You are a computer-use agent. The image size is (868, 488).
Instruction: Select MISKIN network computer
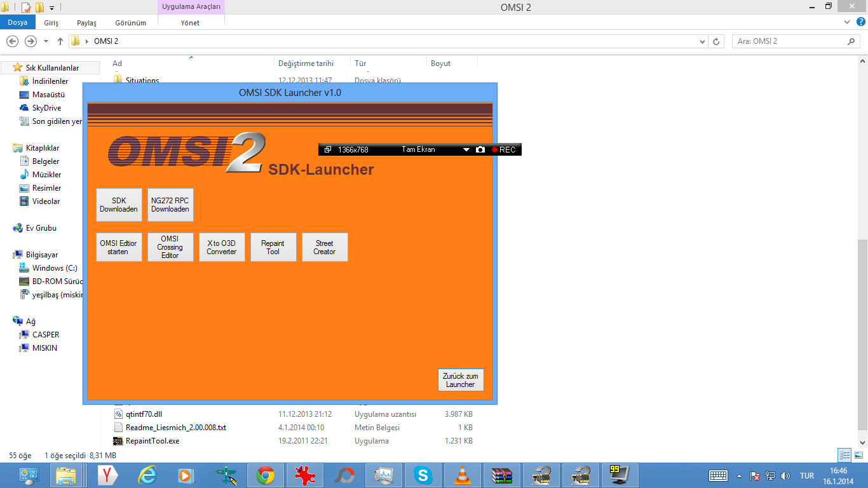44,348
